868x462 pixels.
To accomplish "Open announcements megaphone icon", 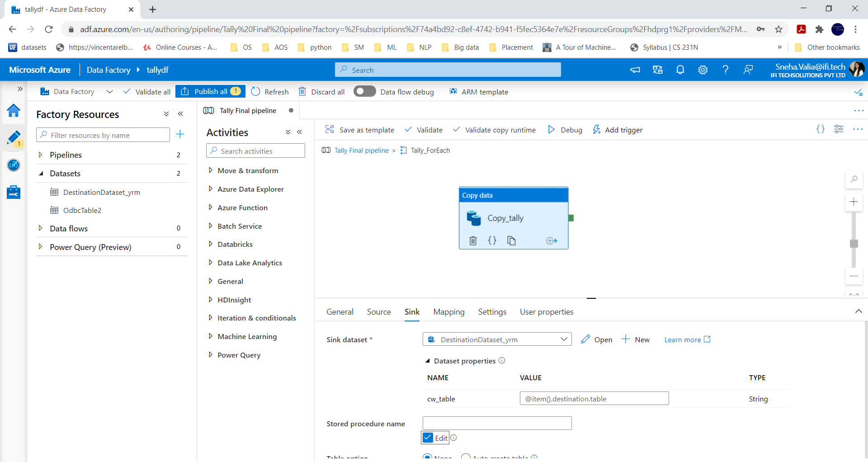I will click(x=635, y=70).
